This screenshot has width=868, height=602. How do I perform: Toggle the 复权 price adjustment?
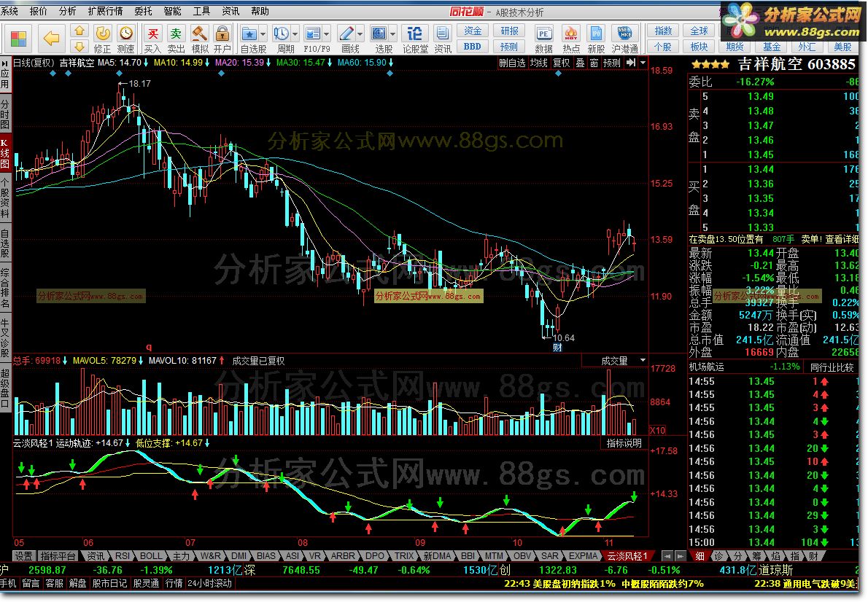(x=562, y=63)
